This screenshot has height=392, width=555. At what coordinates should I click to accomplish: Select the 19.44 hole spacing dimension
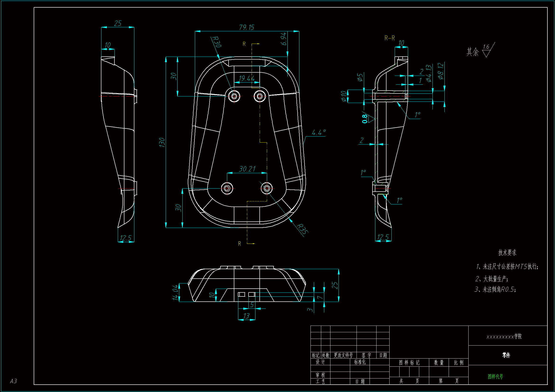click(247, 78)
